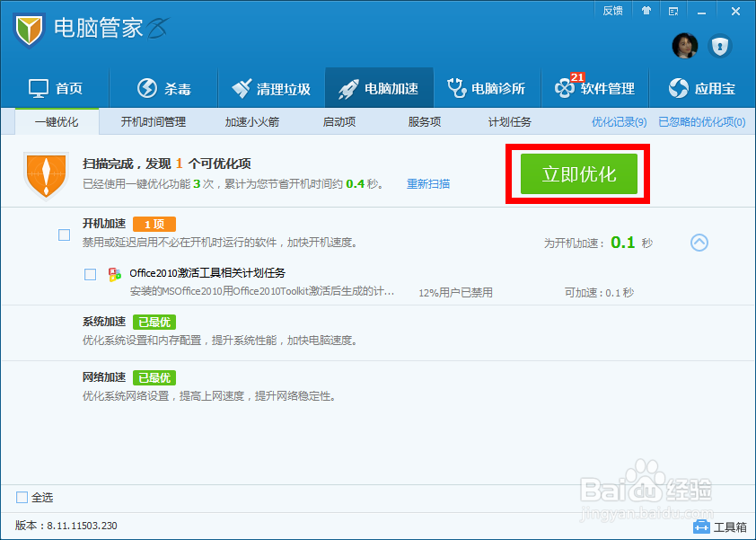The width and height of the screenshot is (756, 540).
Task: Click the 网络加速 heading
Action: click(x=104, y=376)
